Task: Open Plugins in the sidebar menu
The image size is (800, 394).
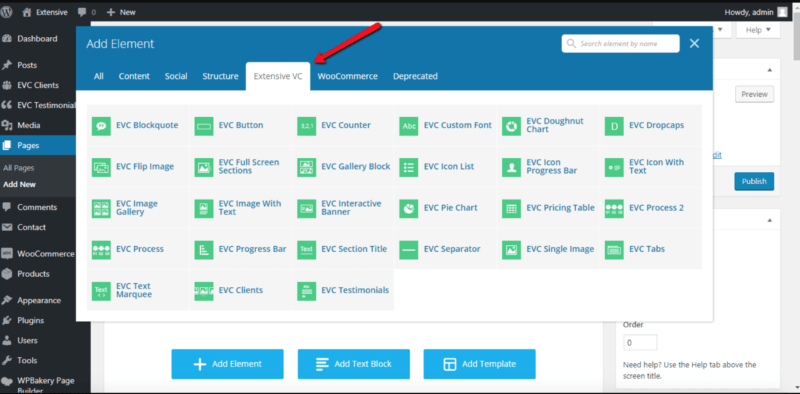Action: pyautogui.click(x=31, y=321)
